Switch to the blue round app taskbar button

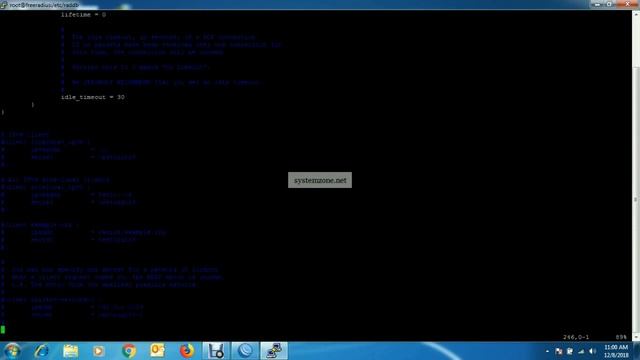click(x=245, y=351)
